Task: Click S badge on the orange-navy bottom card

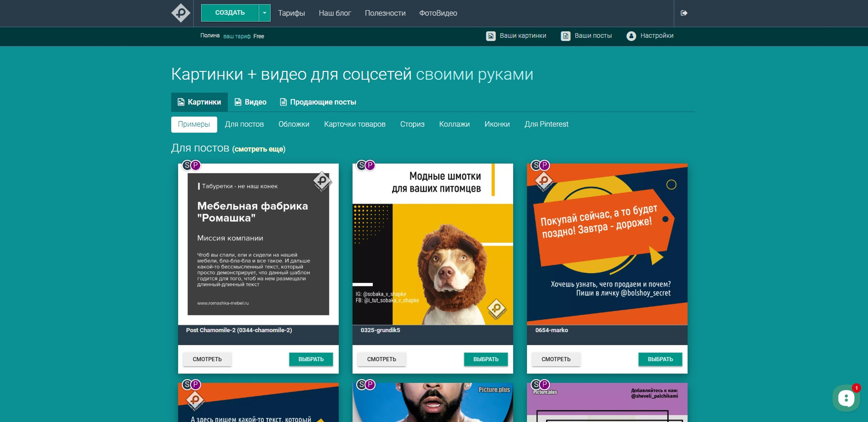Action: pyautogui.click(x=187, y=384)
